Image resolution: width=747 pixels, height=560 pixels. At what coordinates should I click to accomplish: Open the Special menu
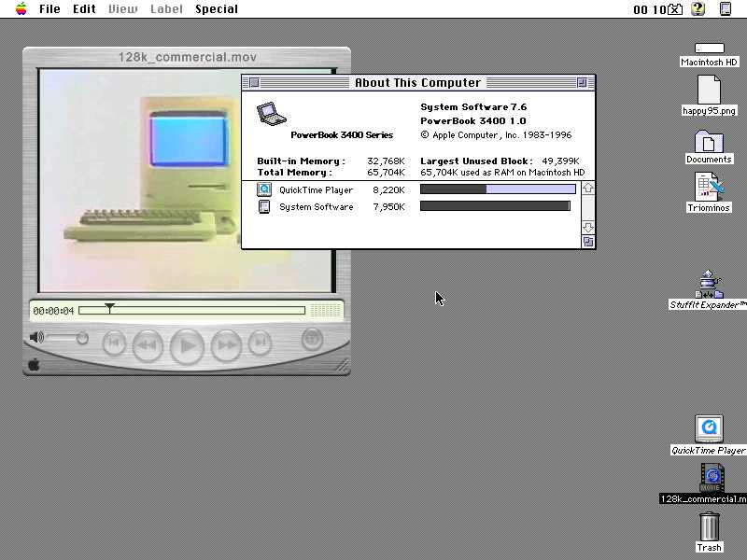pos(217,9)
